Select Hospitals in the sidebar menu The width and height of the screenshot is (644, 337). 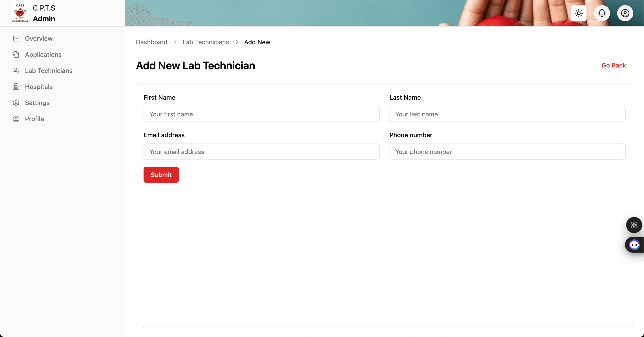tap(39, 87)
